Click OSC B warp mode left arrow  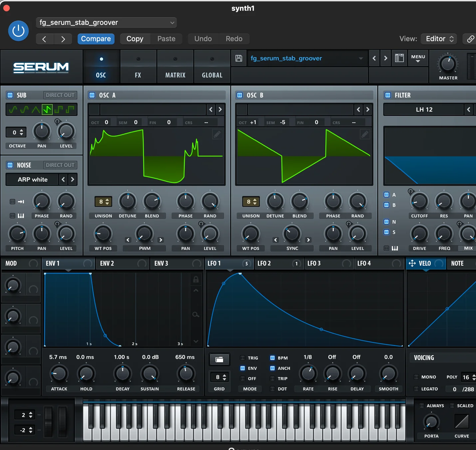point(276,240)
